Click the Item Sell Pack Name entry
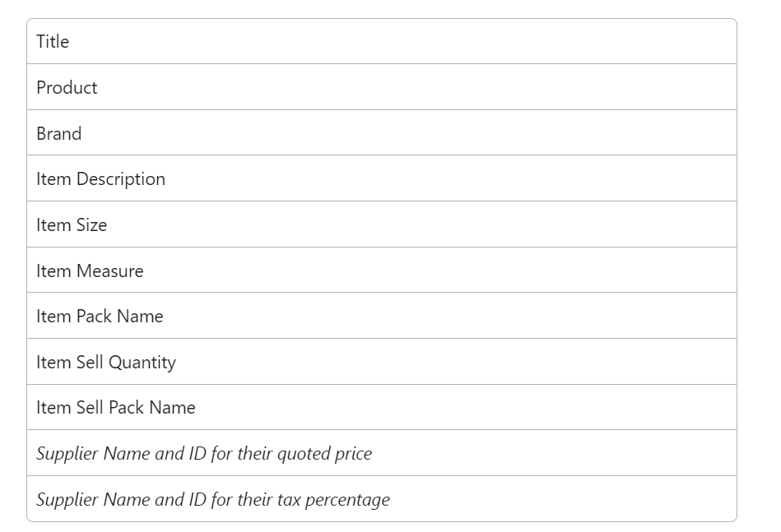Screen dimensions: 781x532 [382, 408]
